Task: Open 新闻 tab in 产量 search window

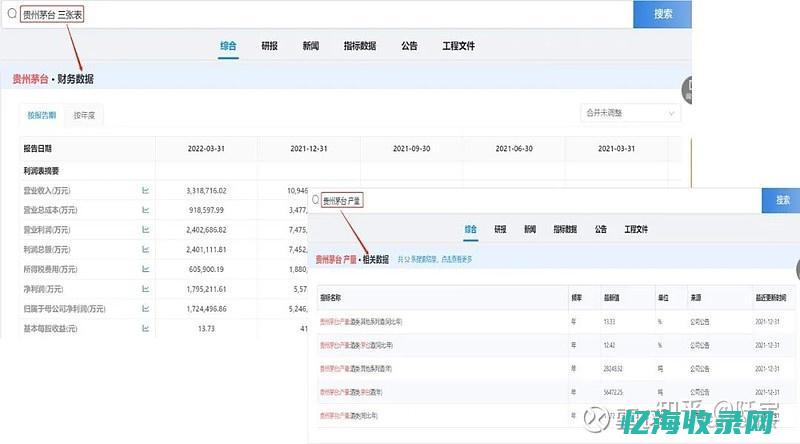Action: 530,229
